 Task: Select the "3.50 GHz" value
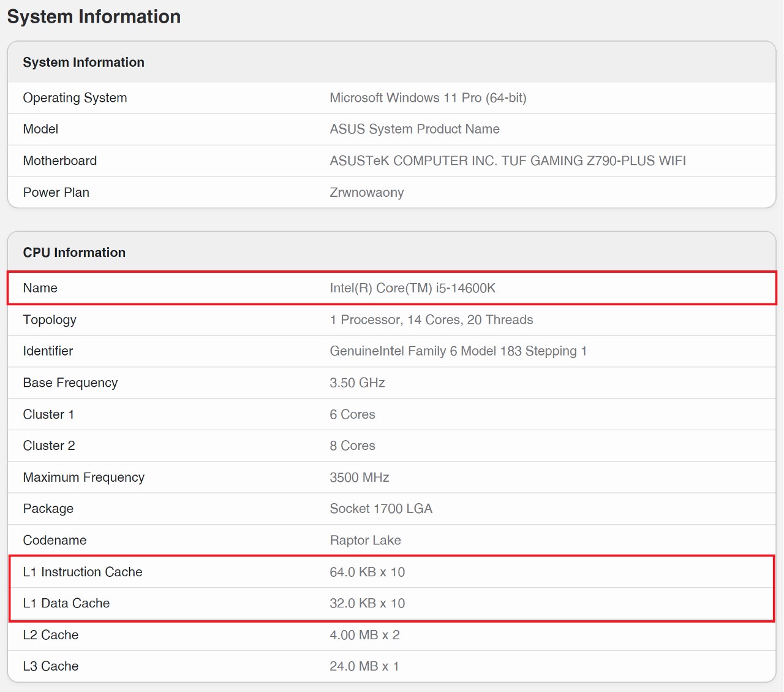click(x=358, y=383)
